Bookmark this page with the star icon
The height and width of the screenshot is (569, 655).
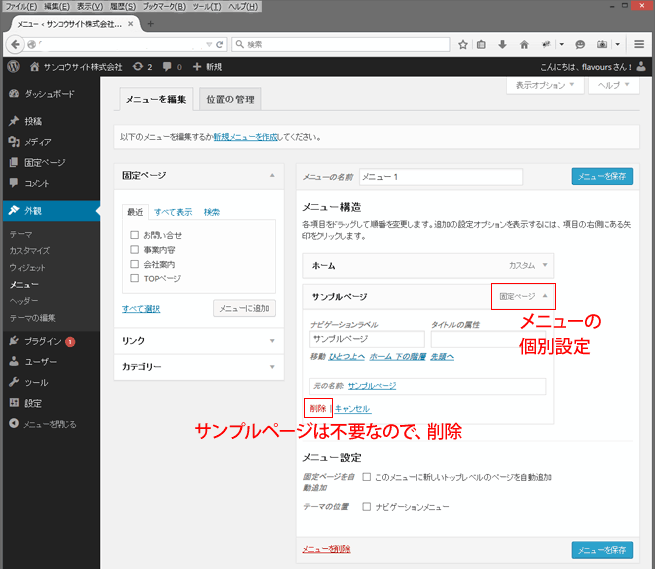[x=462, y=44]
